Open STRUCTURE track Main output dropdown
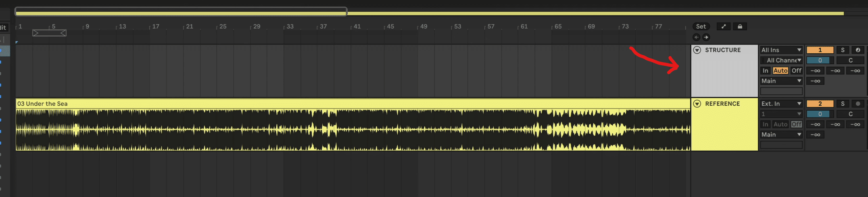The width and height of the screenshot is (868, 197). (x=781, y=81)
